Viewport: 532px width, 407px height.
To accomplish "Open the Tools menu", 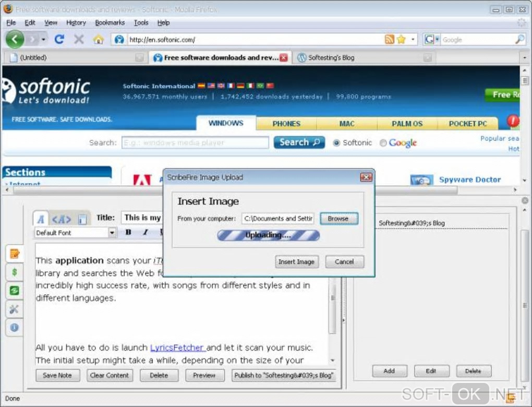I will click(141, 23).
